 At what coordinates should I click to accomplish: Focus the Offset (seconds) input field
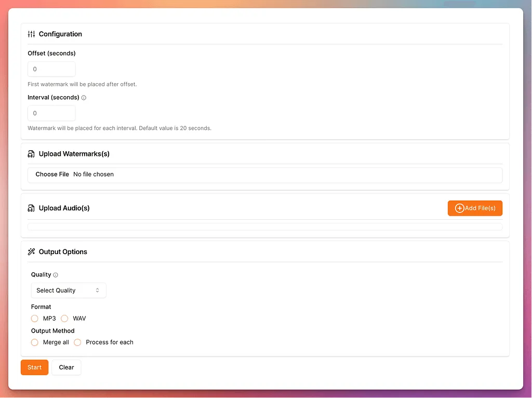51,69
